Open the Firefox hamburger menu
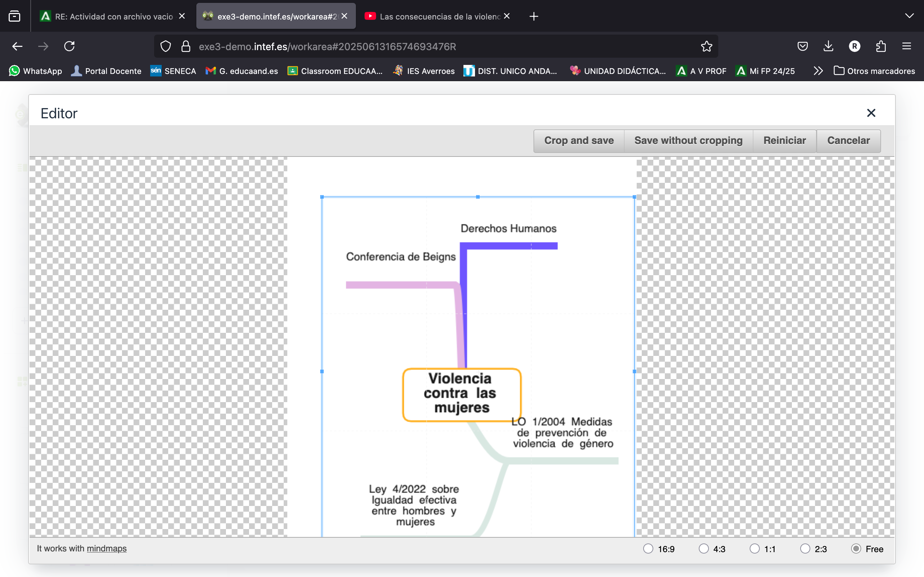Screen dimensions: 924x577 pos(906,47)
